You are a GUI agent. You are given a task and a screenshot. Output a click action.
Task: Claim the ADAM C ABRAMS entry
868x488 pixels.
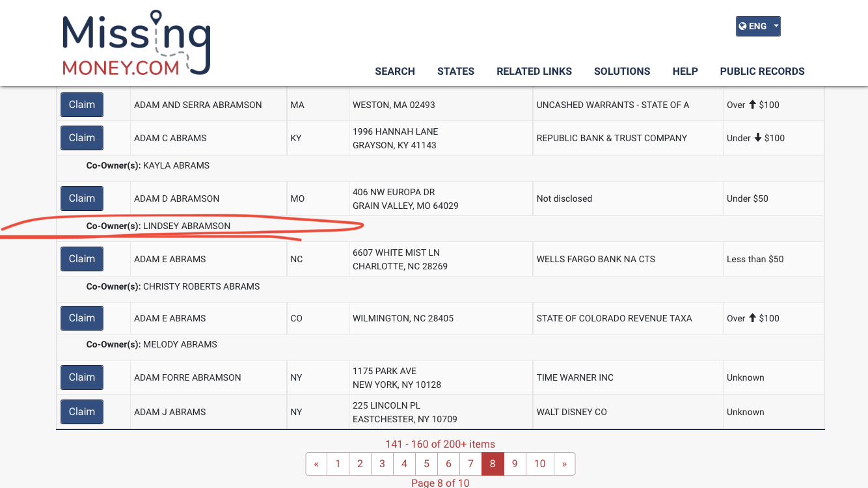[82, 138]
